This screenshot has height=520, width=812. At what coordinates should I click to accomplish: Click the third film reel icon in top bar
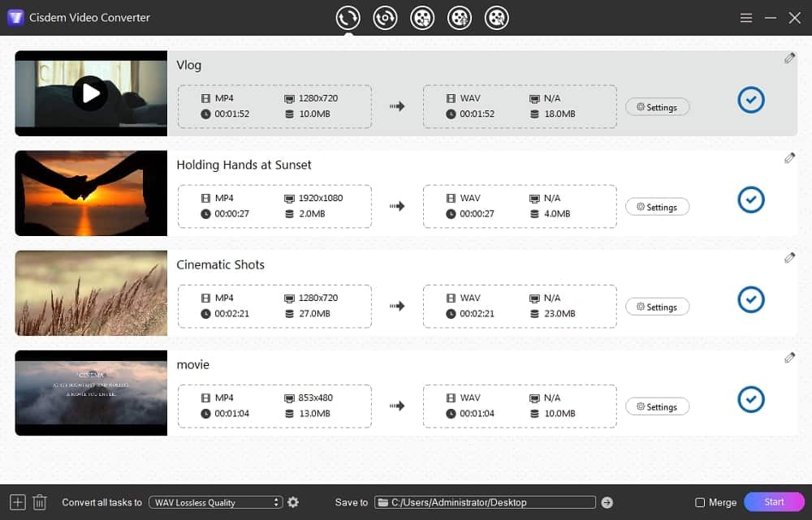(422, 17)
